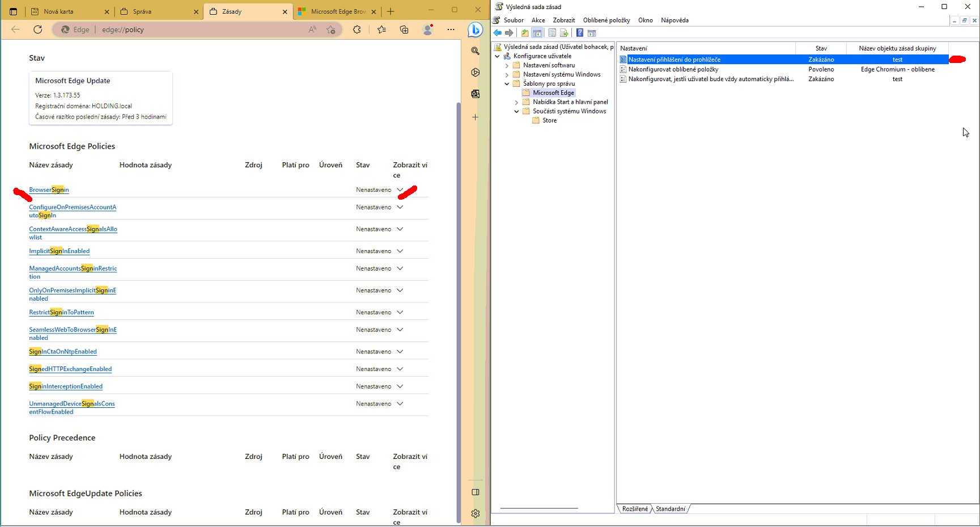
Task: Open Help blue question mark icon
Action: [580, 33]
